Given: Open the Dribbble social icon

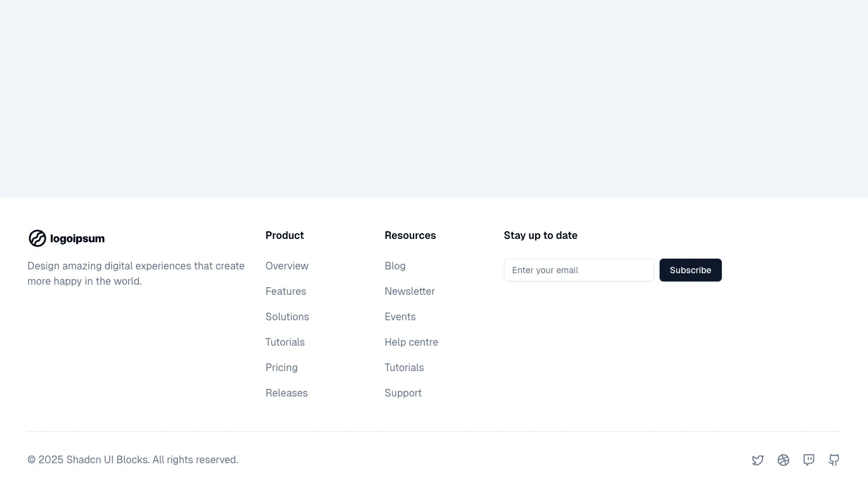Looking at the screenshot, I should click(x=783, y=459).
